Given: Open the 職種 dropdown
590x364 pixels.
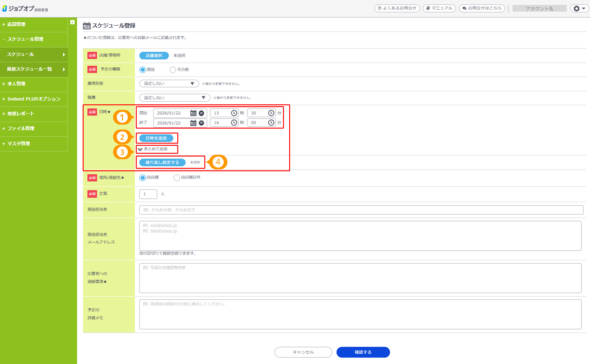Looking at the screenshot, I should click(x=175, y=97).
